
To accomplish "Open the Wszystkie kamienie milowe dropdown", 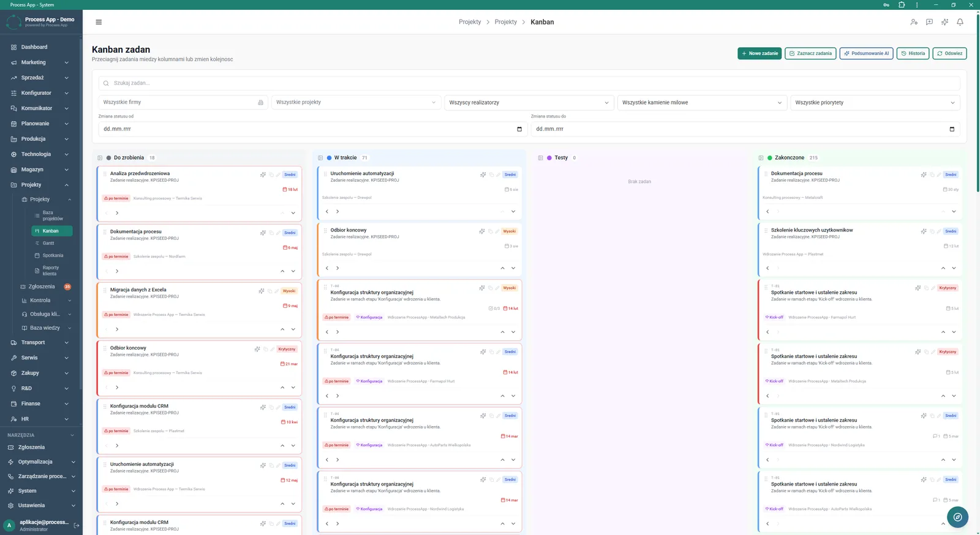I will (x=702, y=102).
